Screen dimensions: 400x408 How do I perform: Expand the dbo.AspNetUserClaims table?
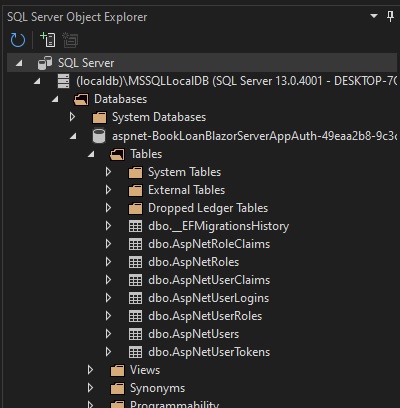click(x=108, y=280)
